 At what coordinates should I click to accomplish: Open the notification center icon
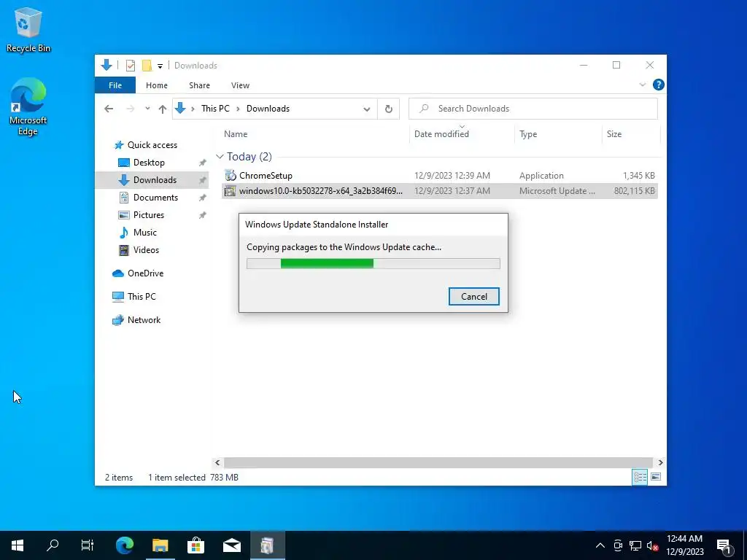[x=724, y=545]
